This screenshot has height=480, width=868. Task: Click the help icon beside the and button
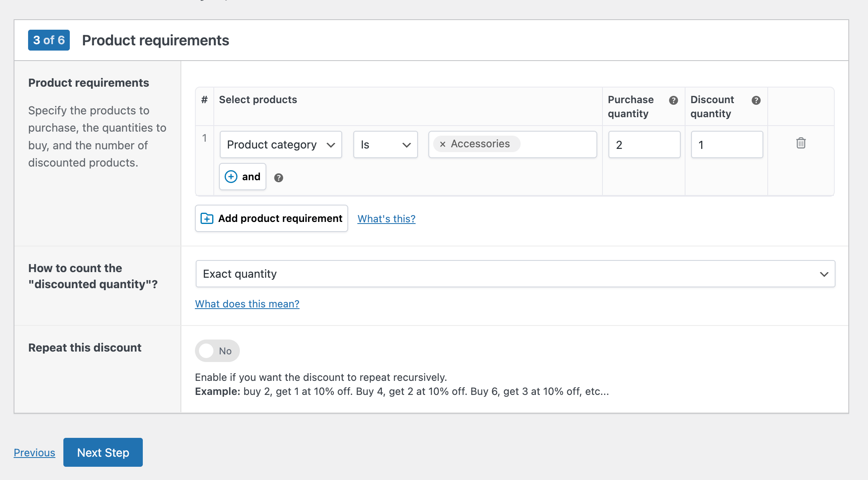(x=278, y=178)
